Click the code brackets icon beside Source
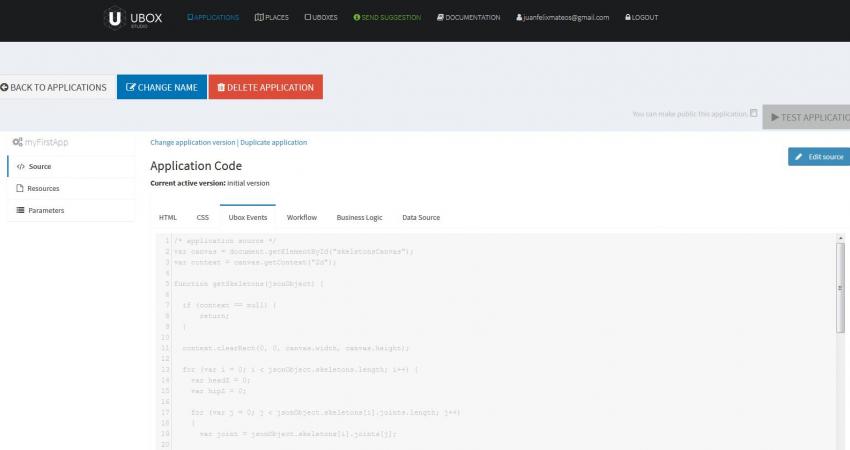The height and width of the screenshot is (450, 850). point(21,166)
